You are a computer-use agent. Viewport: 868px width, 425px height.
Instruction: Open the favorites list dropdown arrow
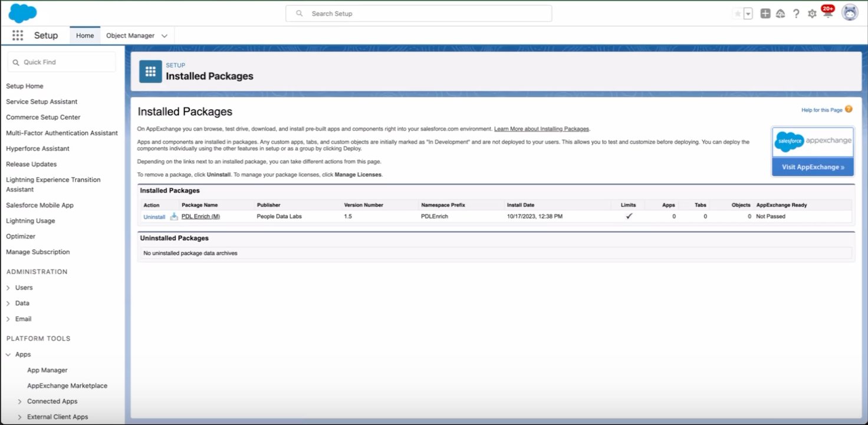click(748, 14)
